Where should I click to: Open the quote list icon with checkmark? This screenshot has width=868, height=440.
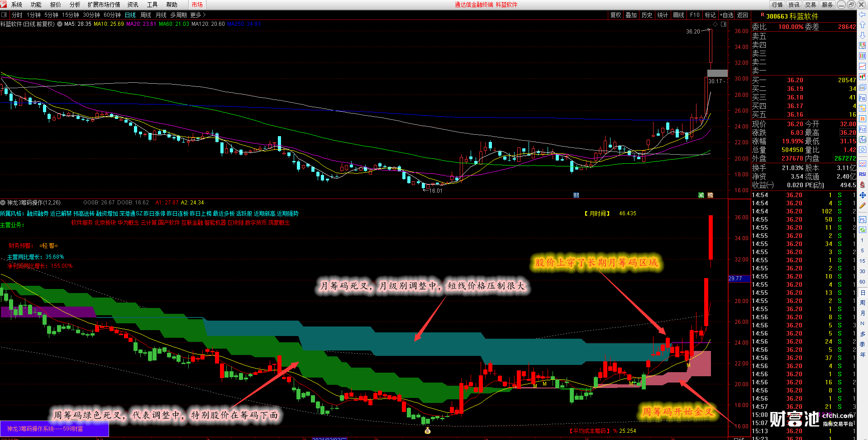point(862,46)
